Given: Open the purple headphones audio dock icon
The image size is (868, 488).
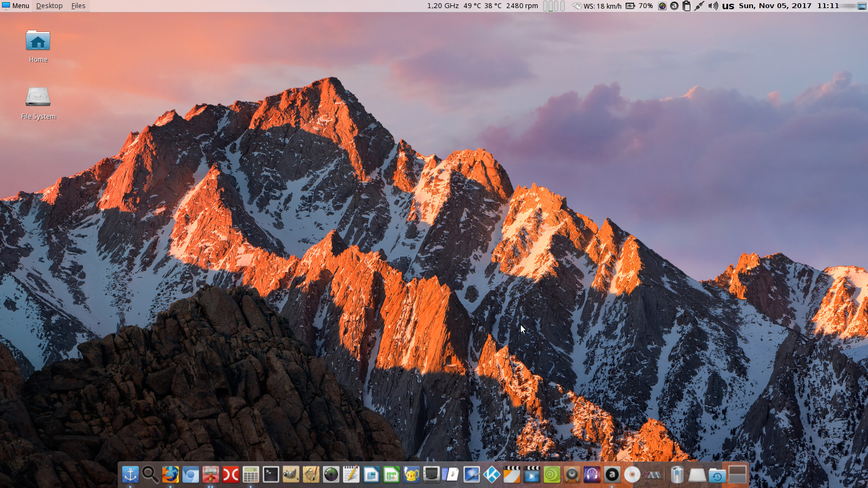Looking at the screenshot, I should point(592,475).
